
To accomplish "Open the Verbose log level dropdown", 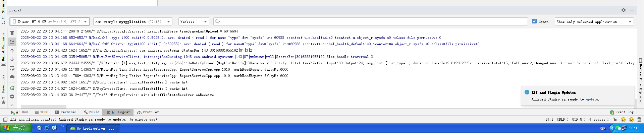I will 194,22.
